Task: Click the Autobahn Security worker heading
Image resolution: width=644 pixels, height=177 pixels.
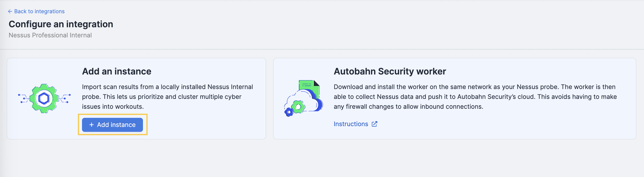Action: pyautogui.click(x=390, y=71)
